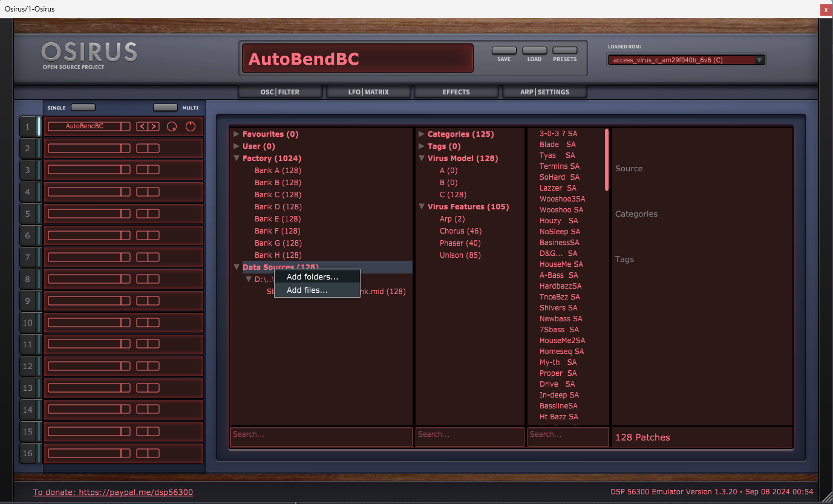Open the PRESETS button

(565, 51)
